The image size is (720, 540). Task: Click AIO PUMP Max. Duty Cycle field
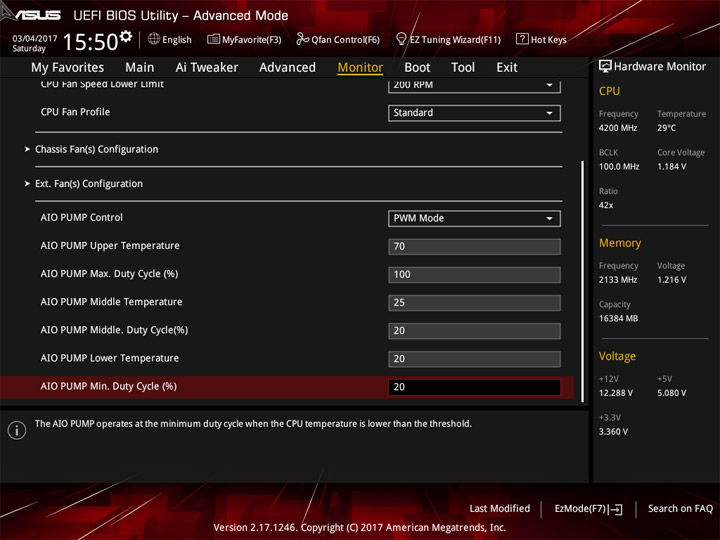point(474,275)
